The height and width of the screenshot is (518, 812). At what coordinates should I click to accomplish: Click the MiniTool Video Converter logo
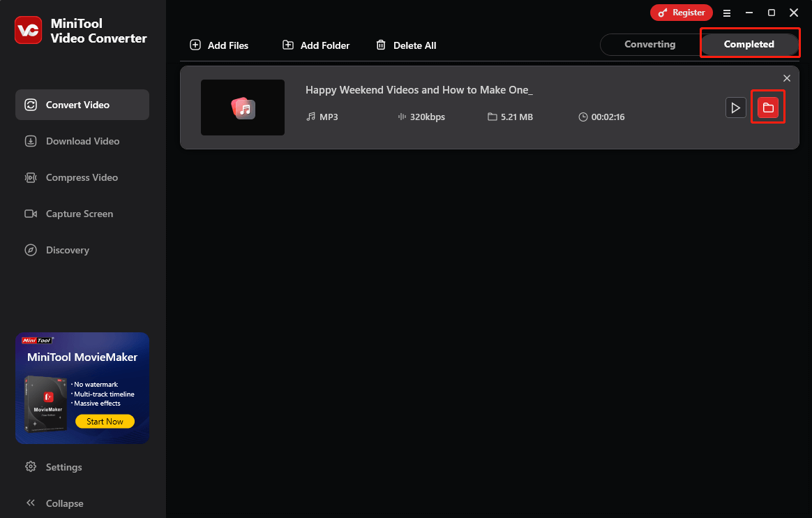coord(28,30)
